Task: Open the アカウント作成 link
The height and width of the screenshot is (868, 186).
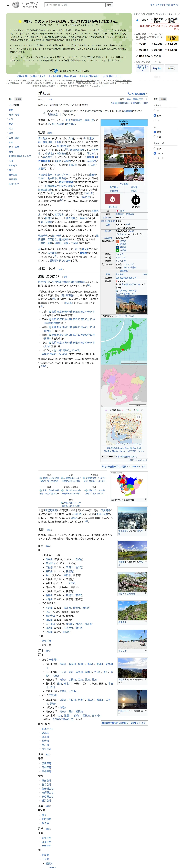Action: [163, 5]
